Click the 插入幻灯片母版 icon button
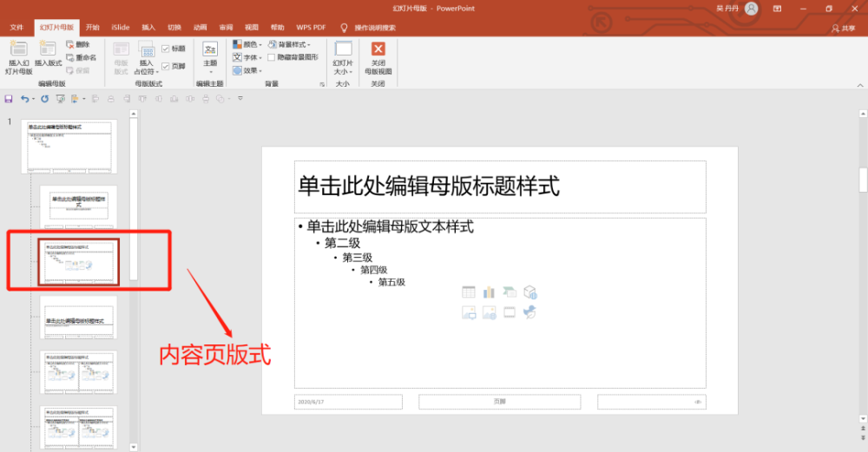Image resolution: width=868 pixels, height=452 pixels. 18,57
